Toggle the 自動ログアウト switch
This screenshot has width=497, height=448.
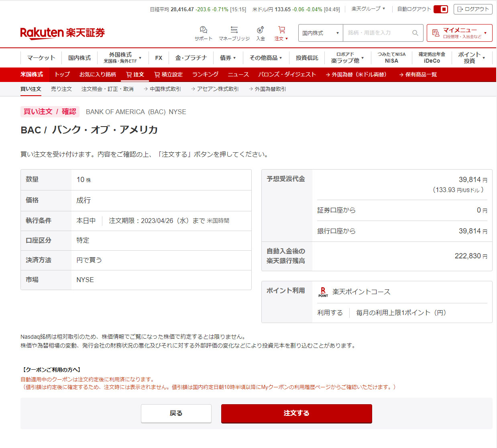(x=441, y=9)
